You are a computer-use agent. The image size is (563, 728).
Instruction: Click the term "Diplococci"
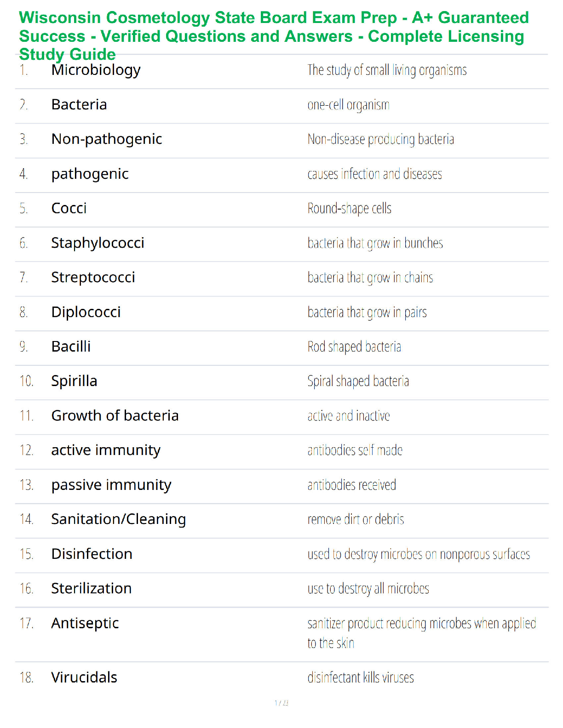point(86,313)
